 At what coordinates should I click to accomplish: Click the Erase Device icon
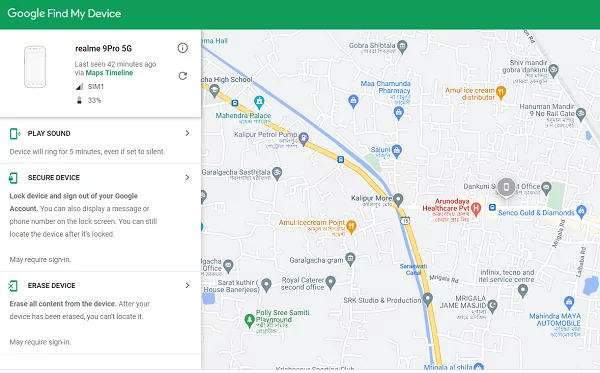click(x=13, y=286)
